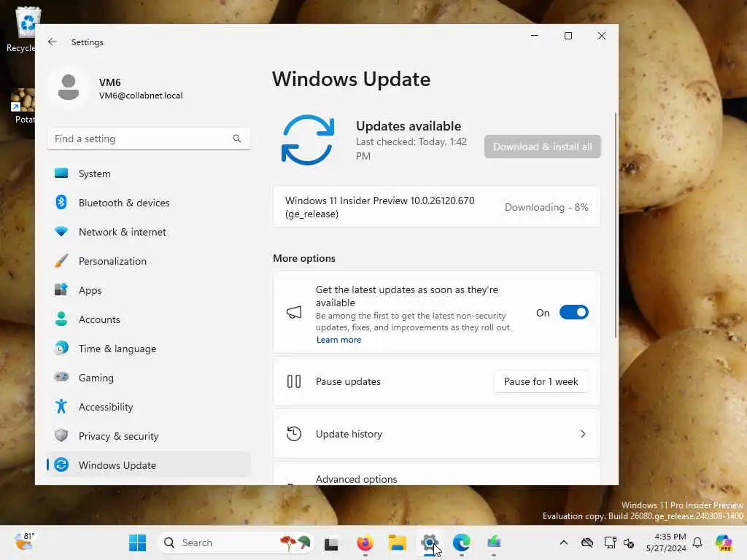Open Advanced options
Image resolution: width=747 pixels, height=560 pixels.
pyautogui.click(x=436, y=473)
